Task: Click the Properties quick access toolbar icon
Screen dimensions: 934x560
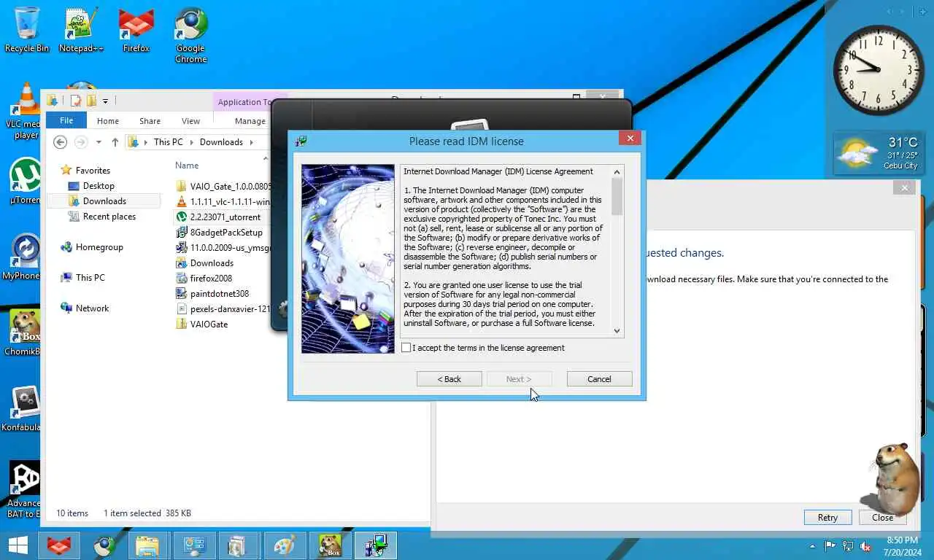Action: coord(76,101)
